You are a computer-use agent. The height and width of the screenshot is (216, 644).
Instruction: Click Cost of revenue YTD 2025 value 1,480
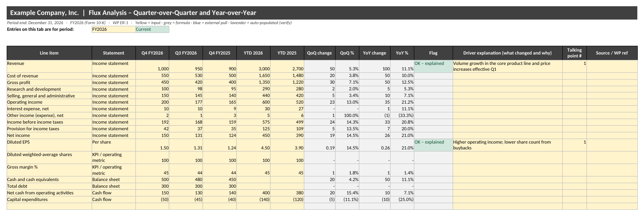pos(287,76)
